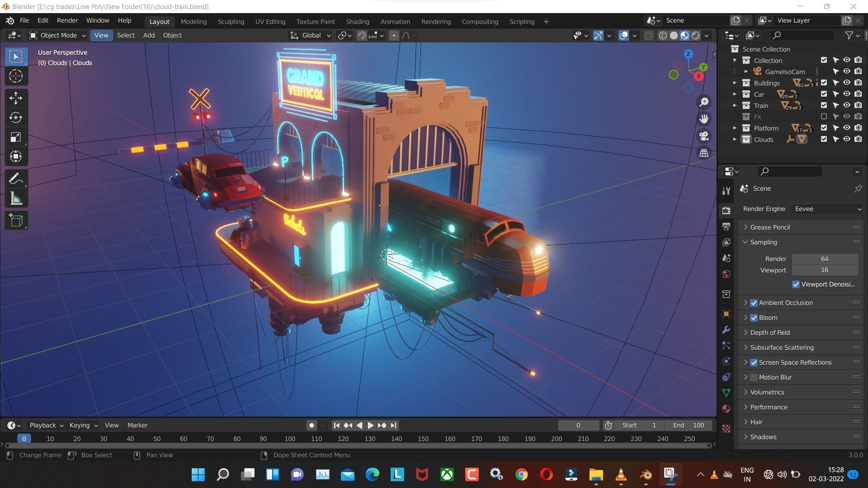Open the View Layer properties tab
Screen dimensions: 868x488
click(x=726, y=243)
